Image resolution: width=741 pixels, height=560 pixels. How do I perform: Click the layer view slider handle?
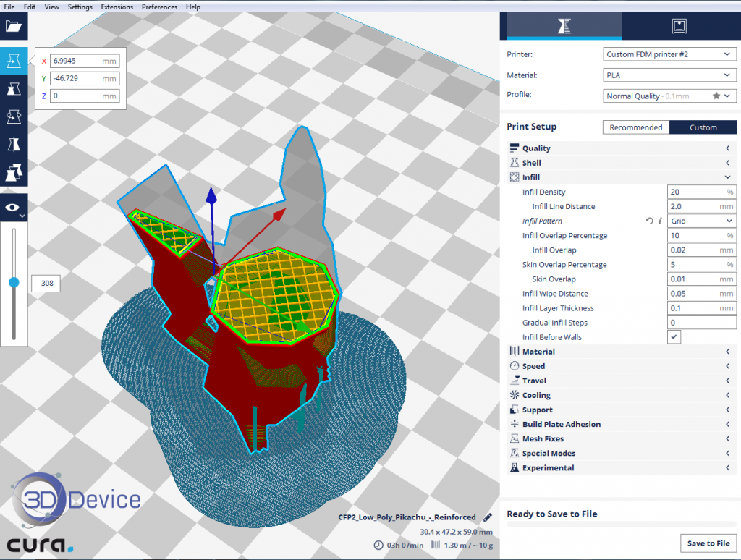click(14, 283)
